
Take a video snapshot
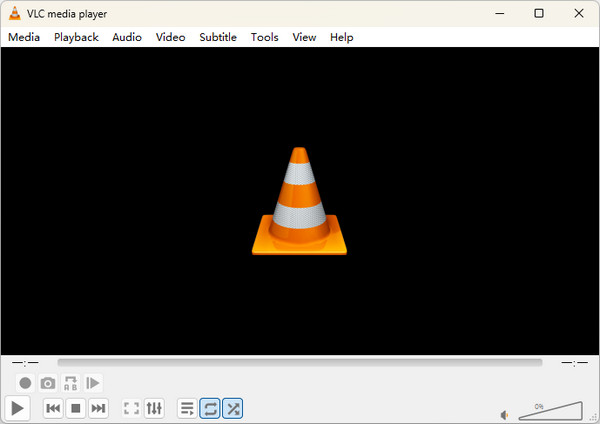coord(48,383)
